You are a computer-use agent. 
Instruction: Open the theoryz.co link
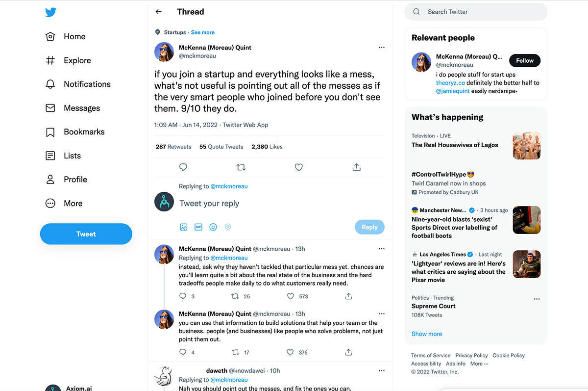pos(450,83)
